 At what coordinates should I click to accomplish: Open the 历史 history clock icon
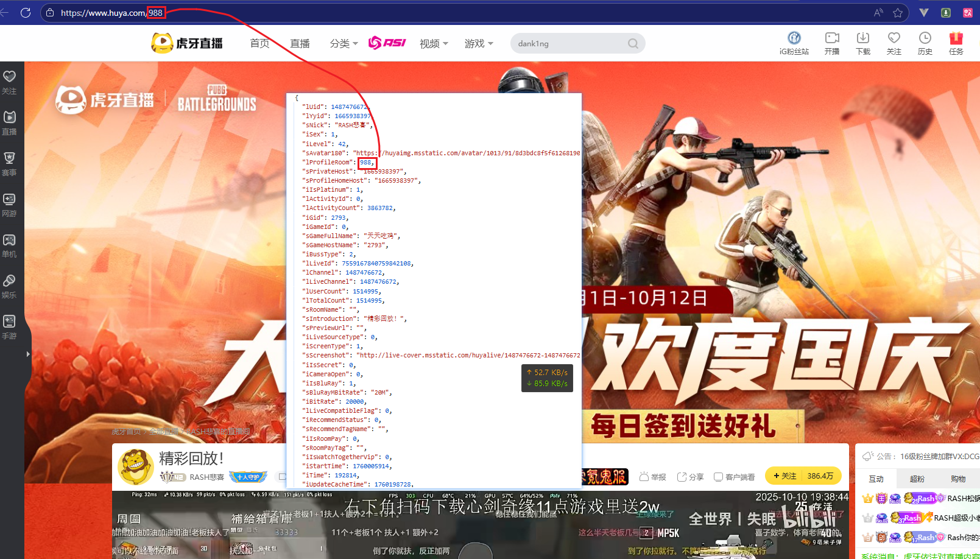point(925,43)
